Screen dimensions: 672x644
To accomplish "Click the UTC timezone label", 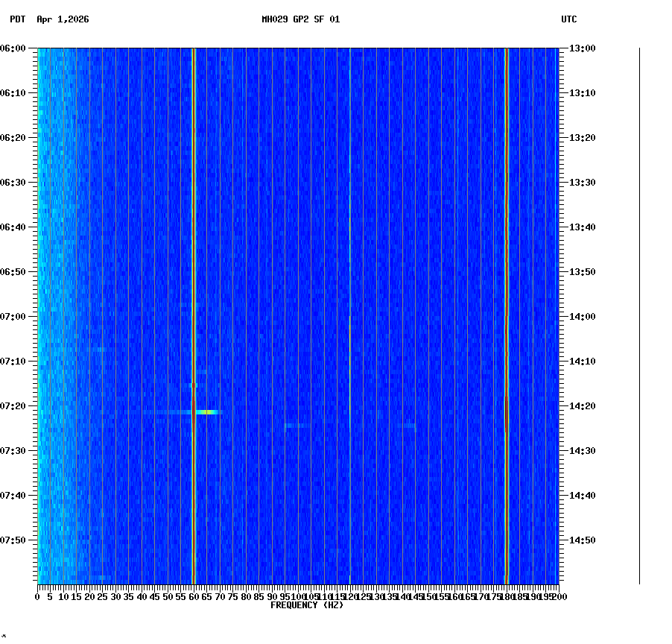I will [x=570, y=20].
